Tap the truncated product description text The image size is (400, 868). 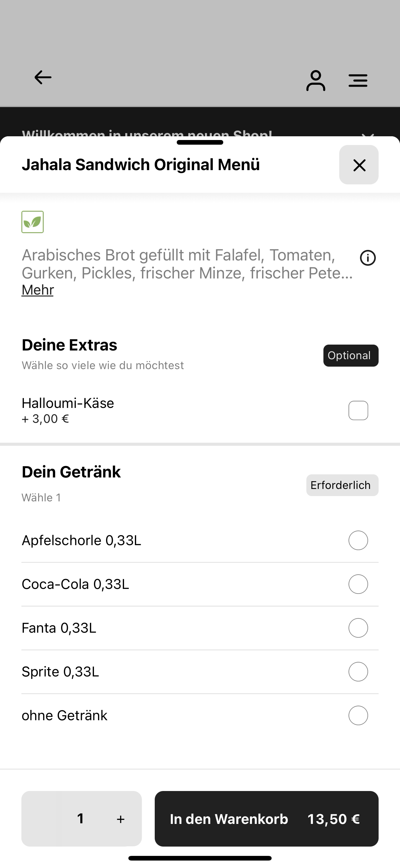pyautogui.click(x=187, y=264)
